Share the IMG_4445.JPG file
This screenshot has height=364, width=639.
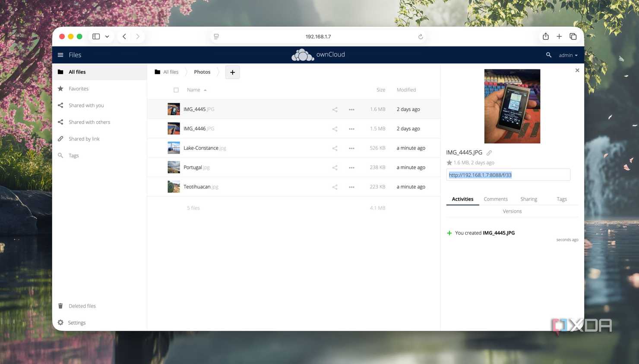coord(335,110)
